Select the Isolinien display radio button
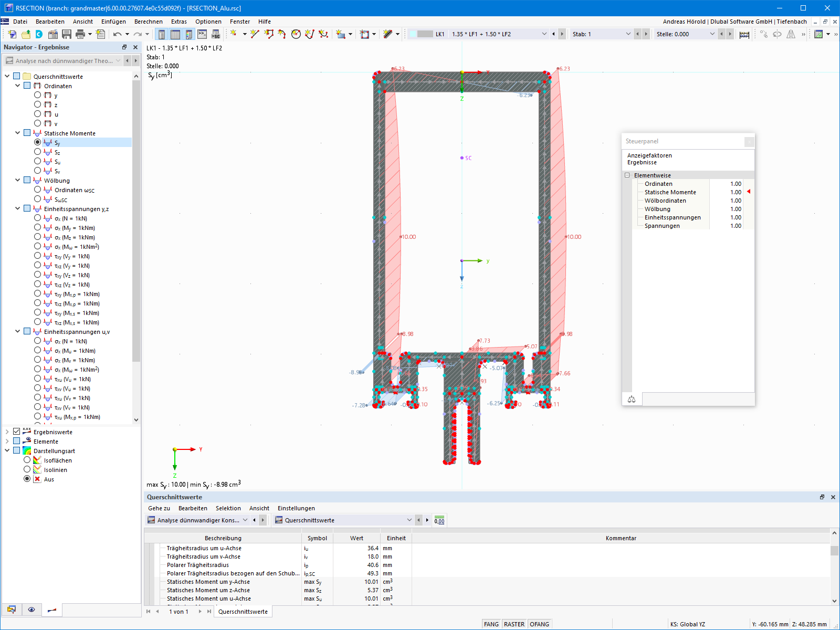This screenshot has width=840, height=630. click(x=27, y=469)
